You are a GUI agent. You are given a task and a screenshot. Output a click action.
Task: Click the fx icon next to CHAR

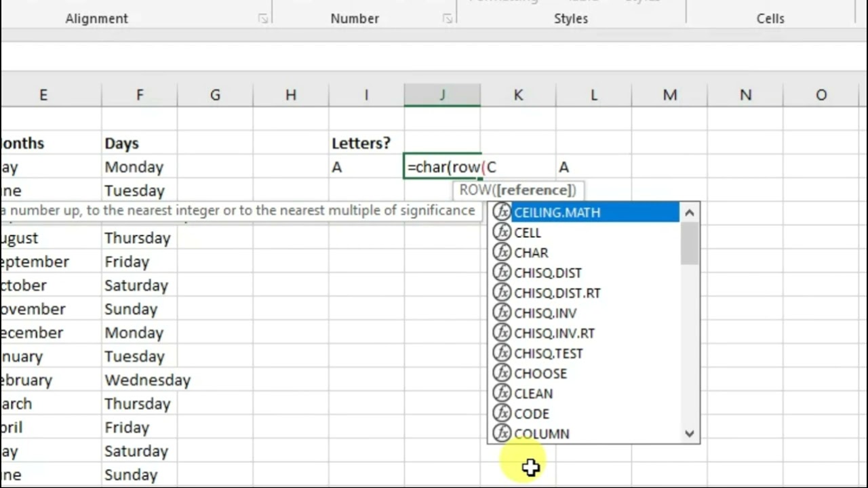[502, 252]
